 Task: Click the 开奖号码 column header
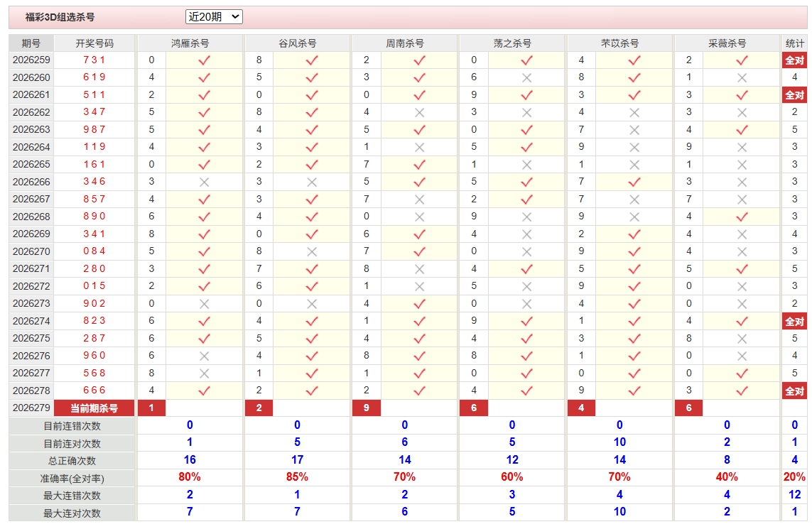(x=94, y=43)
